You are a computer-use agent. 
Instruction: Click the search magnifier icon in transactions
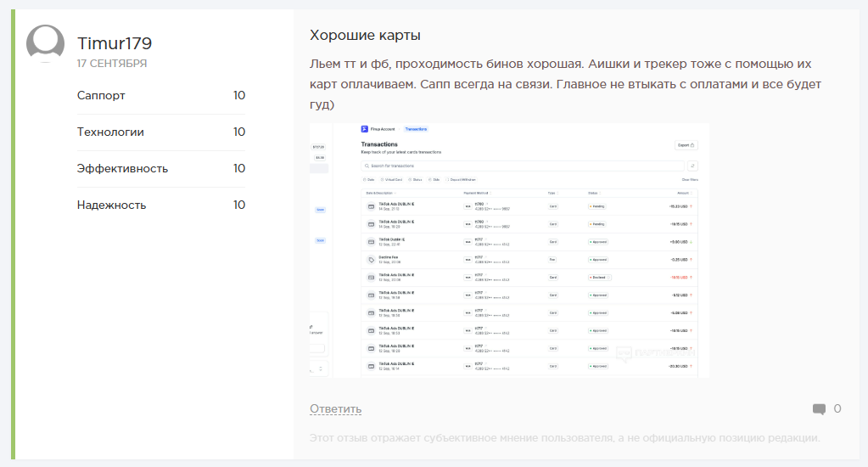[x=366, y=166]
